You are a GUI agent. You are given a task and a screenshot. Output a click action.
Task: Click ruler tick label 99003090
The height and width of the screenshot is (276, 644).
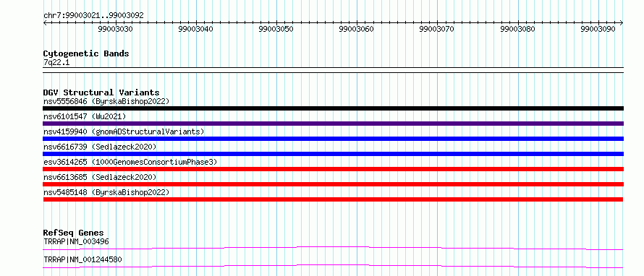pos(598,30)
